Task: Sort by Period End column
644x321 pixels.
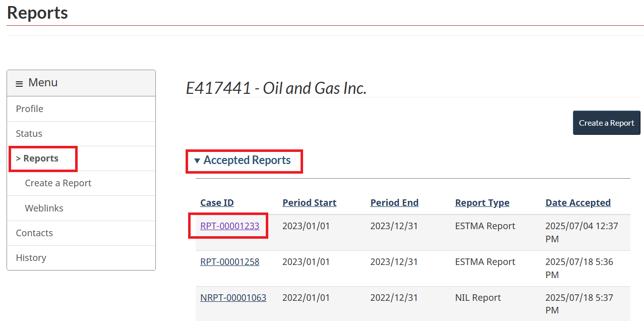Action: click(x=394, y=202)
